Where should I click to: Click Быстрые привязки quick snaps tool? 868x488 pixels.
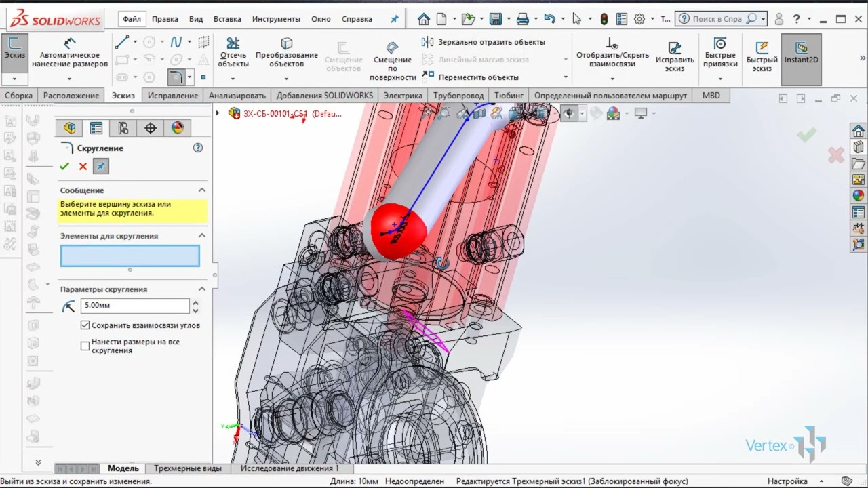point(720,53)
